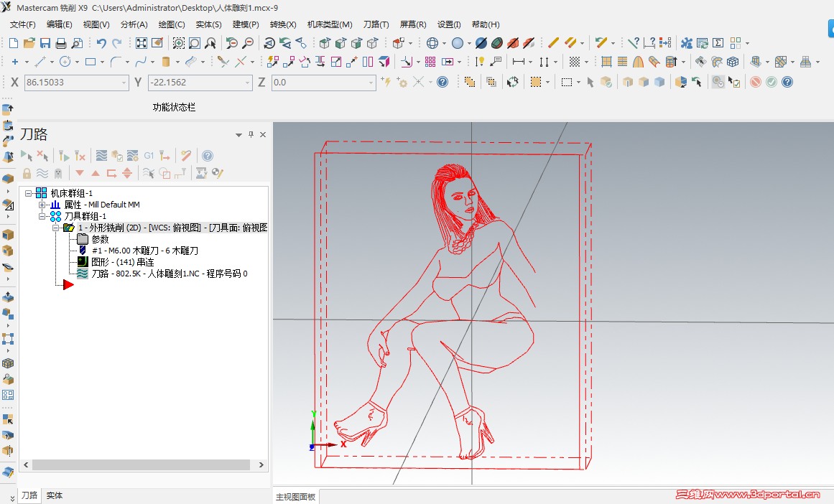Open the X coordinate dropdown arrow

pyautogui.click(x=124, y=83)
